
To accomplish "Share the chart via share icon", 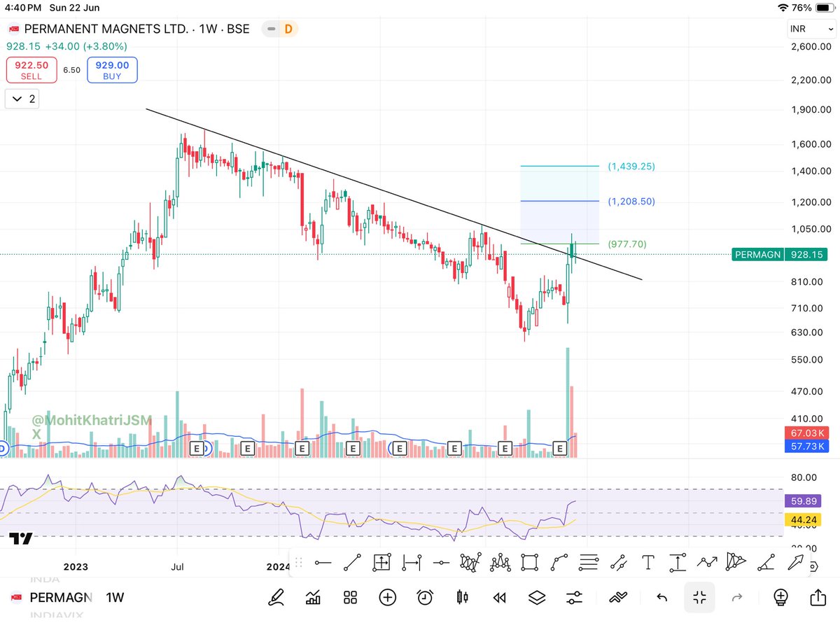I will [x=818, y=597].
